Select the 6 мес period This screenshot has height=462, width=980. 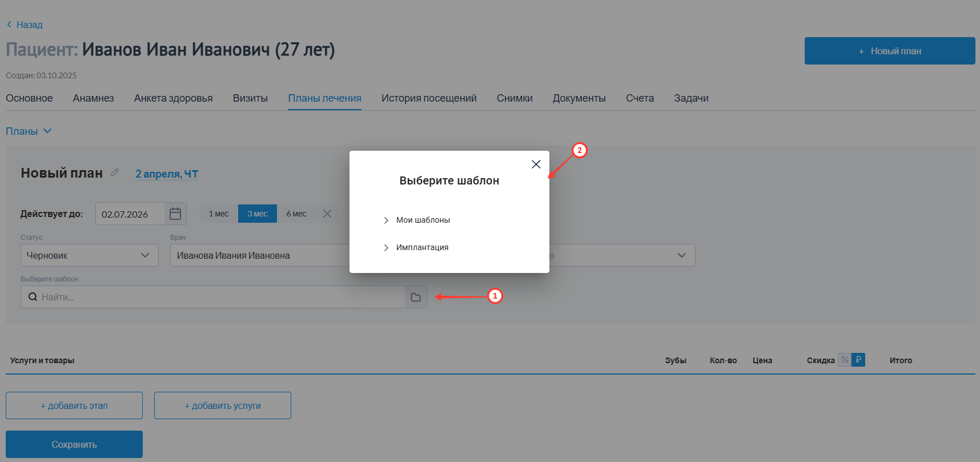[x=296, y=214]
